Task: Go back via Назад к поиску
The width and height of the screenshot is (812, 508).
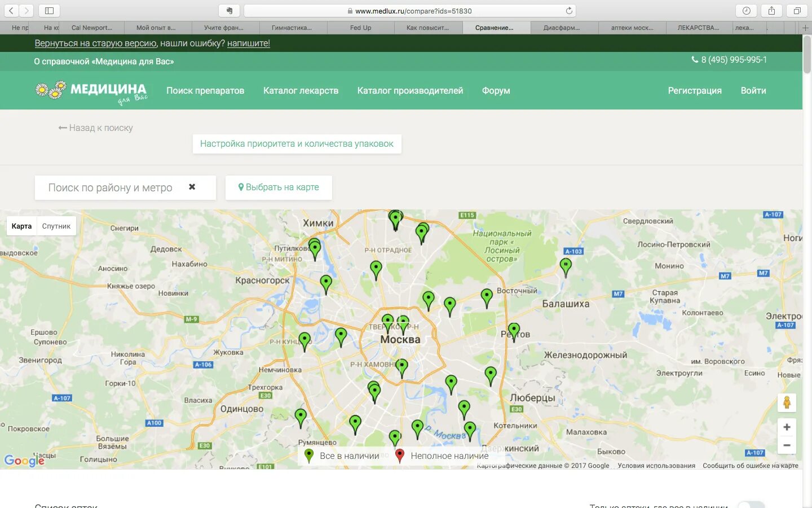Action: coord(96,128)
